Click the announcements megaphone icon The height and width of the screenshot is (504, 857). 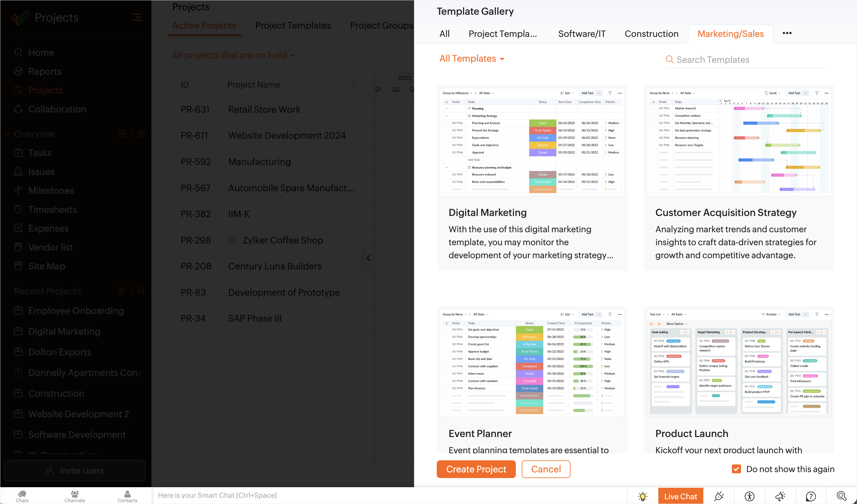pos(780,496)
